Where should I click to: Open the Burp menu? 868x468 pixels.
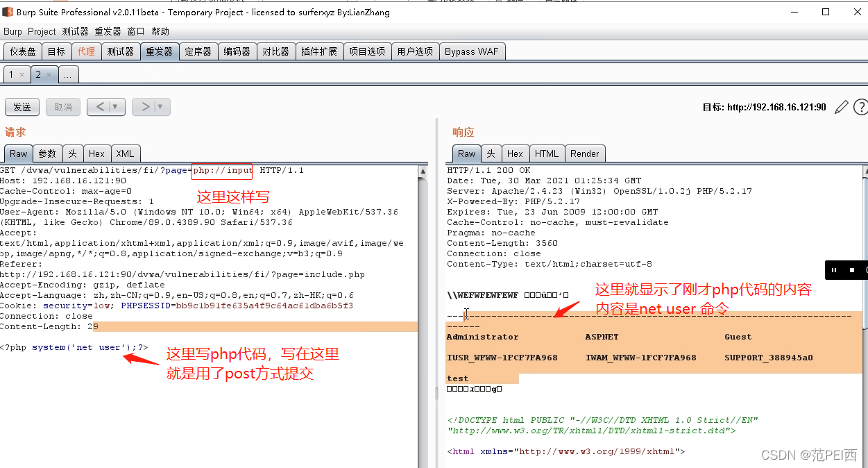point(12,31)
